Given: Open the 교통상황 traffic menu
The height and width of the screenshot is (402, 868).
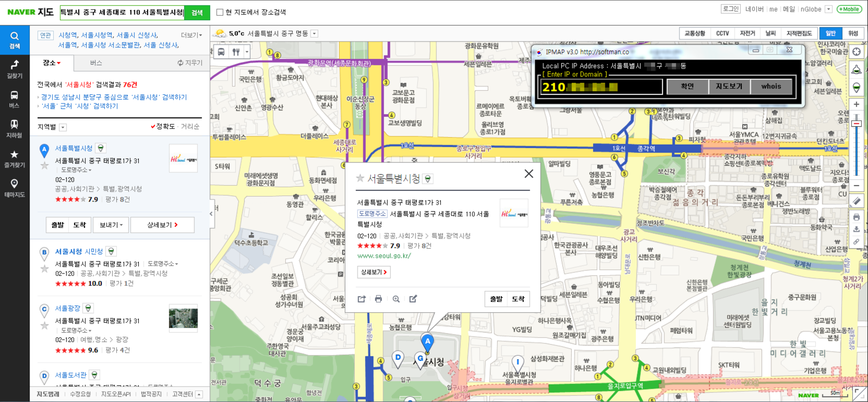Looking at the screenshot, I should point(695,34).
